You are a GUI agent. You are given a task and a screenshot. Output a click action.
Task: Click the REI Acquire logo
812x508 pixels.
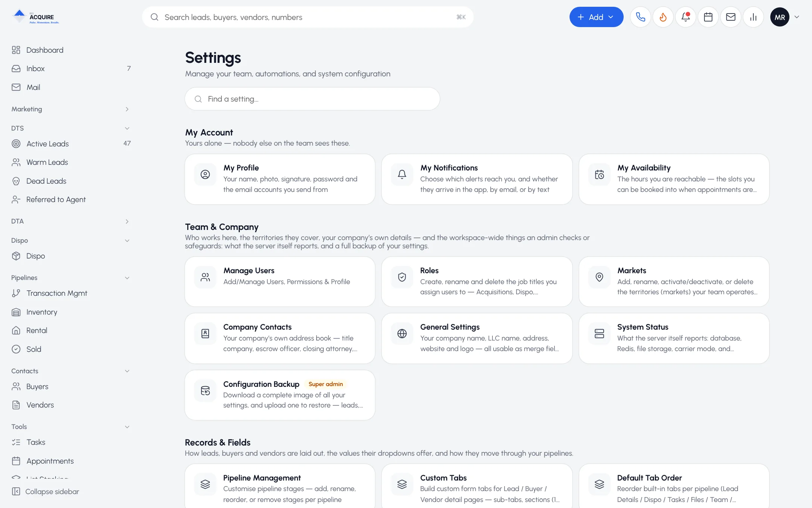pos(36,17)
